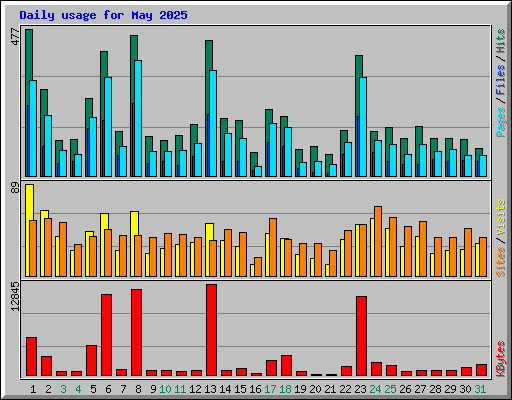Screen dimensions: 512x400
Task: Click day label 5 on the x-axis
Action: pos(93,389)
